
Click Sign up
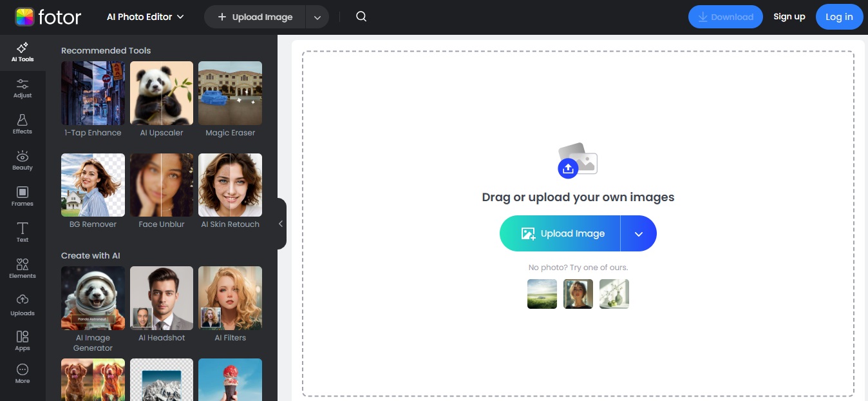point(789,17)
